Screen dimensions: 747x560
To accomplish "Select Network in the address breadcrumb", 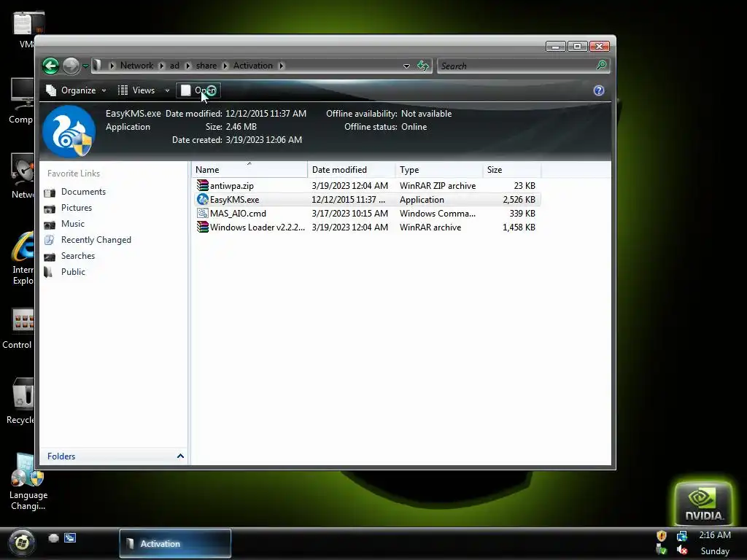I will coord(136,65).
